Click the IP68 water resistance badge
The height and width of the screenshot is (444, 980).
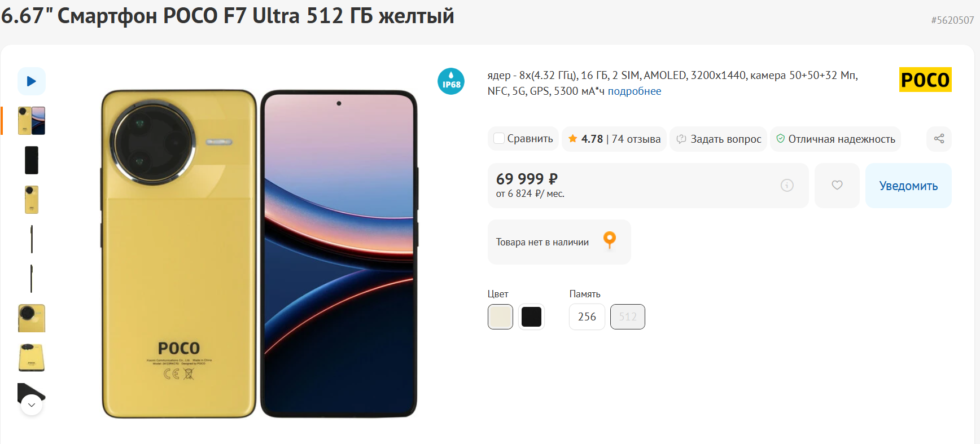tap(451, 81)
